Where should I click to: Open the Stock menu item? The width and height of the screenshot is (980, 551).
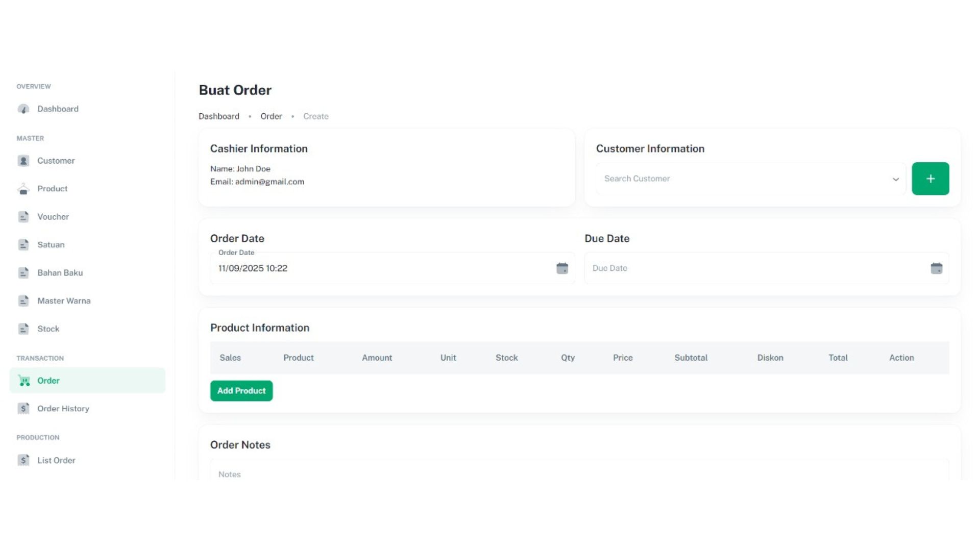tap(48, 329)
